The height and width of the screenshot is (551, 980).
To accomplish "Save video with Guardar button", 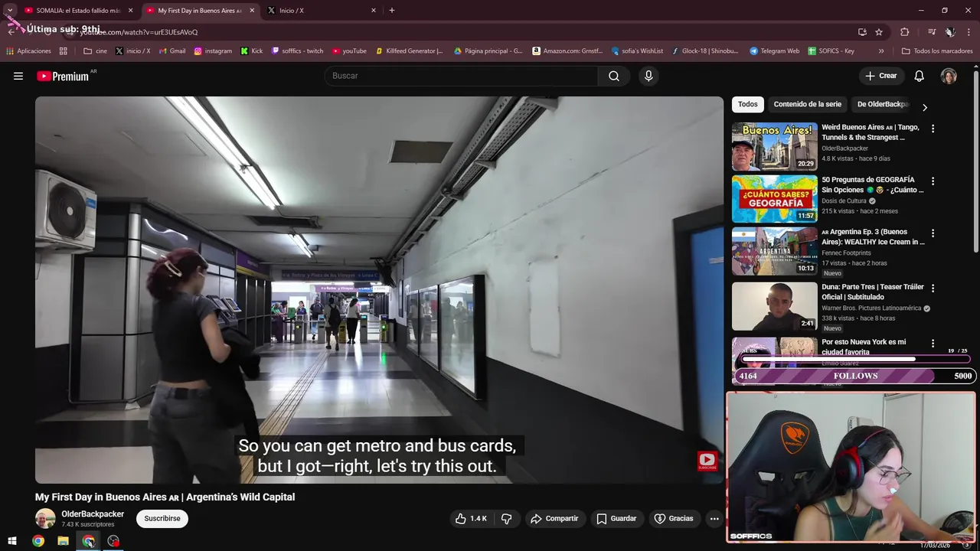I will [616, 518].
